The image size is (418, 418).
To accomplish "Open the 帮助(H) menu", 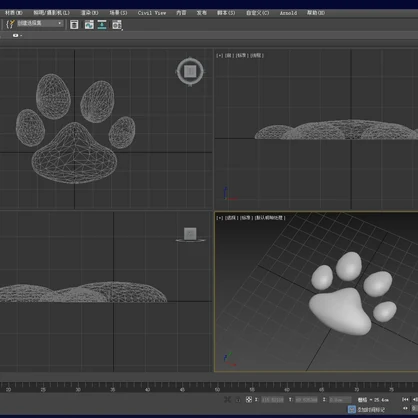I will pos(316,13).
